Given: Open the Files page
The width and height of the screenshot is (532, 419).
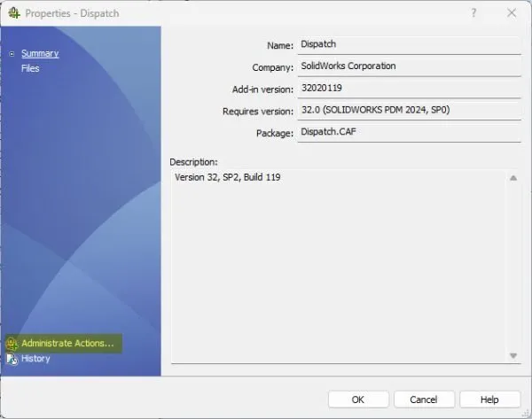Looking at the screenshot, I should coord(30,68).
